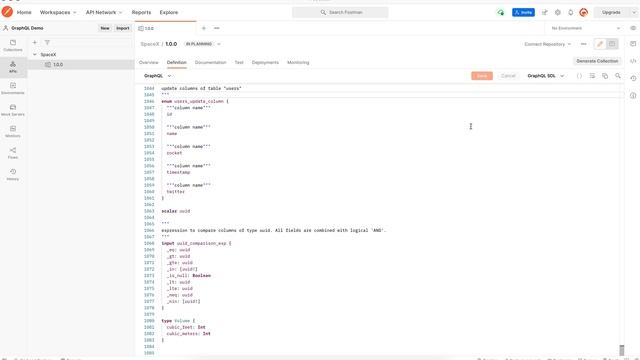Click the Generate Collection button
The width and height of the screenshot is (640, 360).
[597, 61]
